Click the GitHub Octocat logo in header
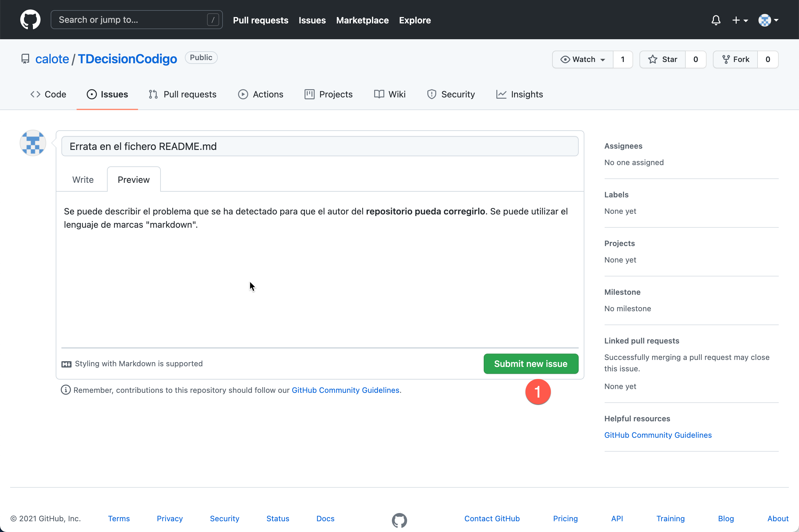This screenshot has height=532, width=799. pyautogui.click(x=30, y=20)
